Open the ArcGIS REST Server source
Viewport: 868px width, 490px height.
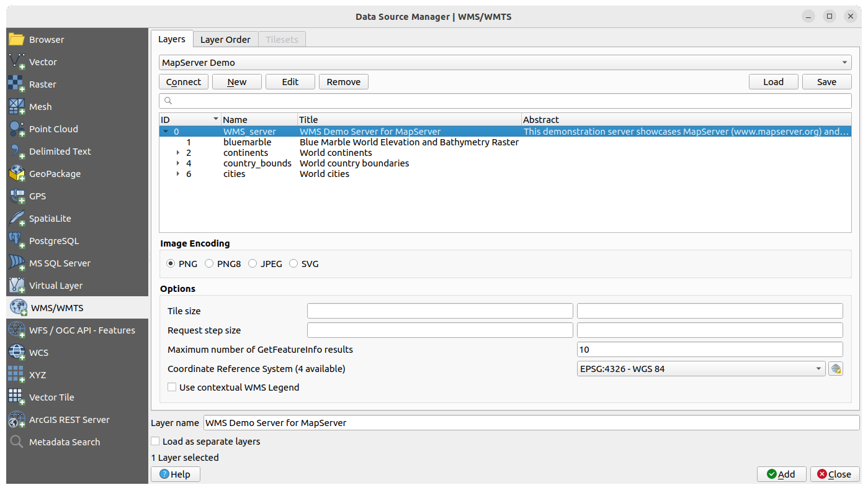click(x=69, y=420)
